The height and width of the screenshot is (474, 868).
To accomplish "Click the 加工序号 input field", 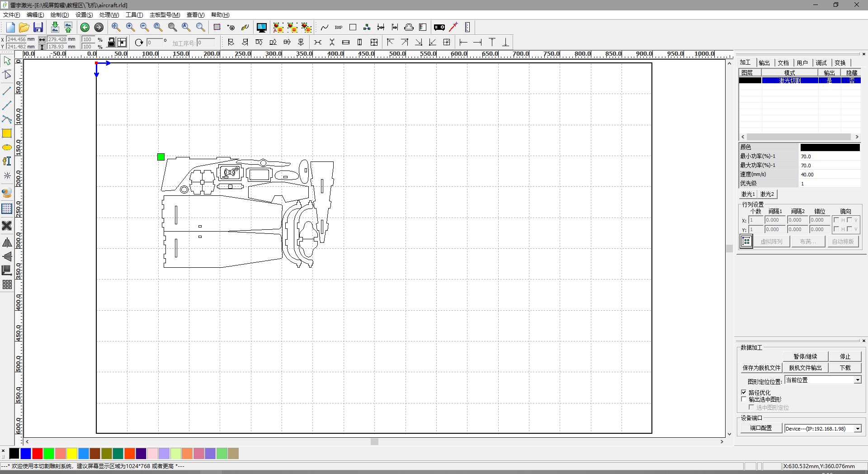I will [207, 43].
